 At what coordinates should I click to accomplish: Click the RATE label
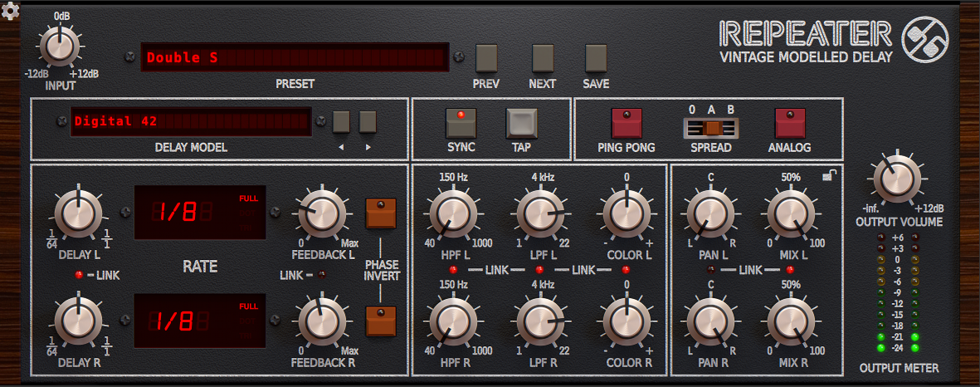pos(200,267)
